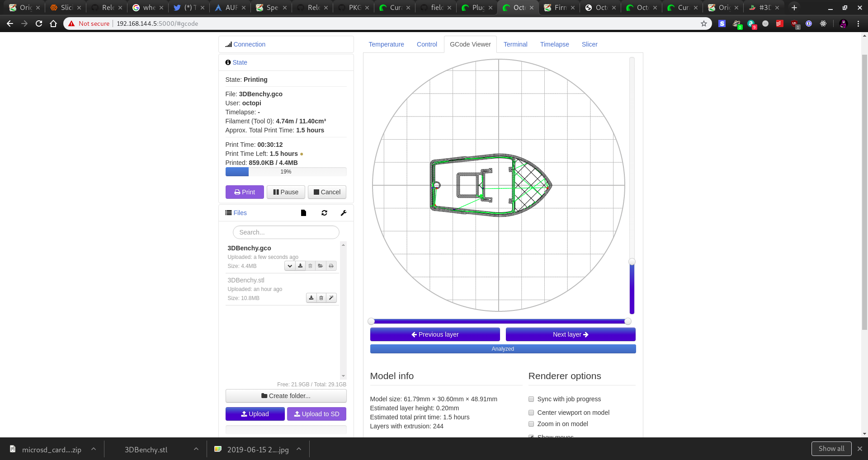The height and width of the screenshot is (460, 868).
Task: Click Create folder button
Action: click(x=286, y=396)
